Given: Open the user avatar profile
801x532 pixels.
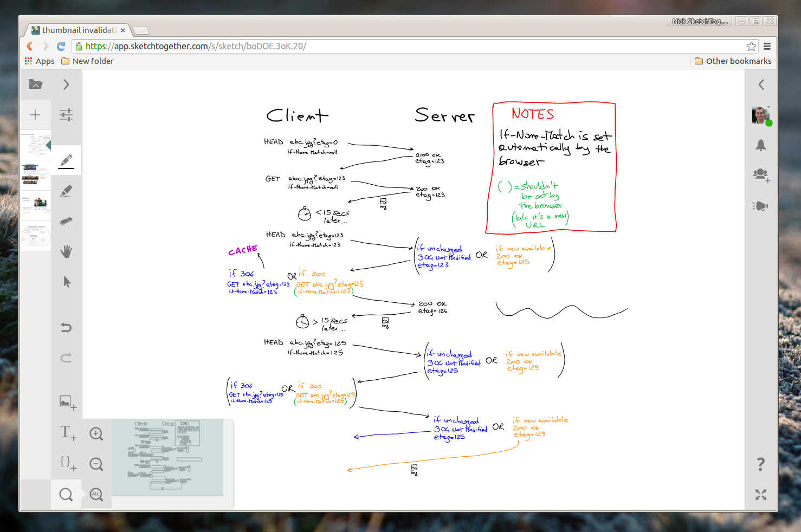Looking at the screenshot, I should pyautogui.click(x=761, y=115).
